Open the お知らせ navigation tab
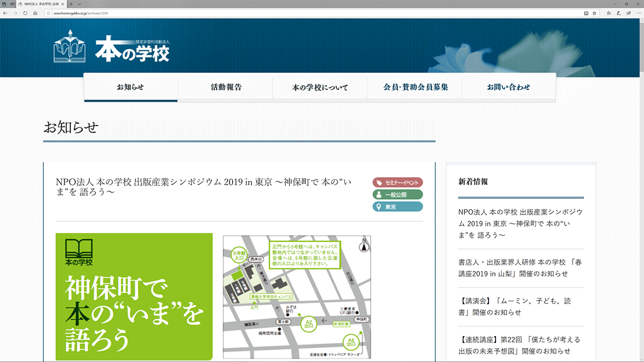The width and height of the screenshot is (644, 362). (131, 87)
